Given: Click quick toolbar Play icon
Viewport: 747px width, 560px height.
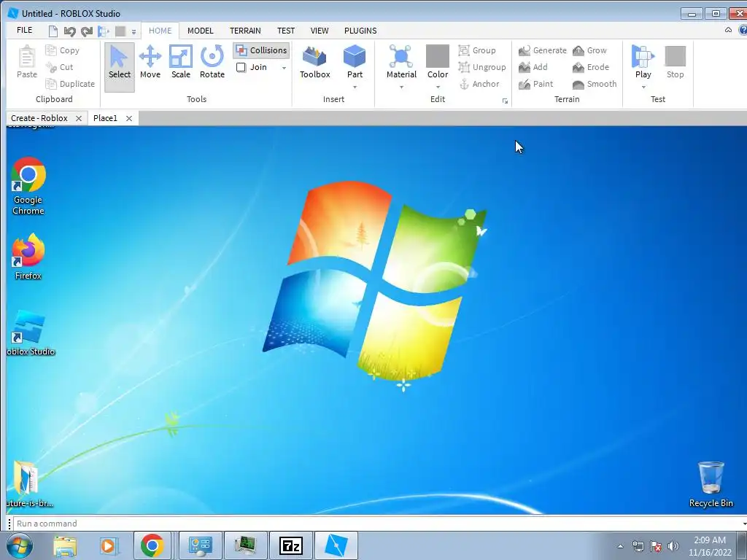Looking at the screenshot, I should [x=104, y=31].
